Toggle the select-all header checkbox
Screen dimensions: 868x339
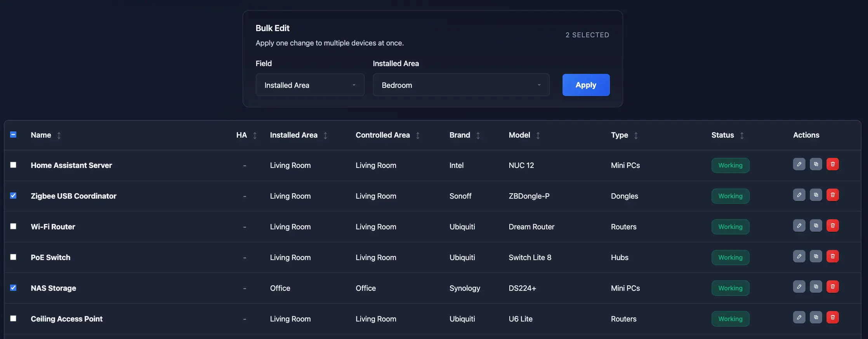point(13,135)
